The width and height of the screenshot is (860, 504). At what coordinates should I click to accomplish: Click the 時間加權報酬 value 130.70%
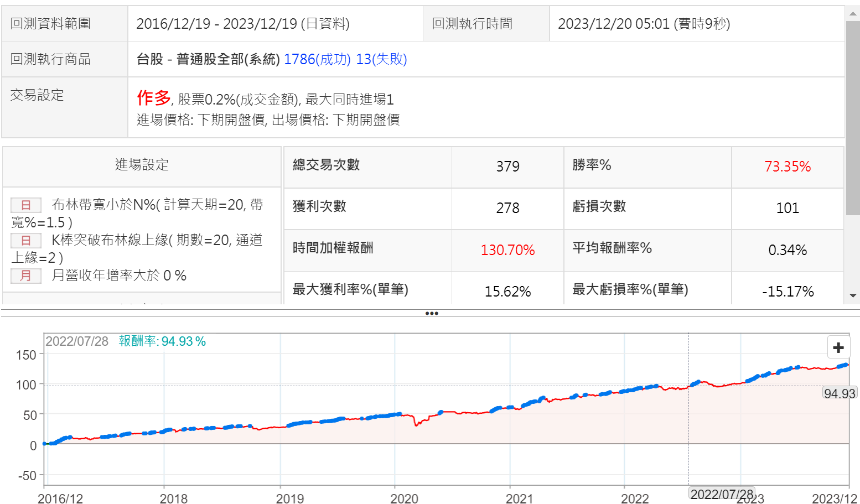[x=507, y=250]
